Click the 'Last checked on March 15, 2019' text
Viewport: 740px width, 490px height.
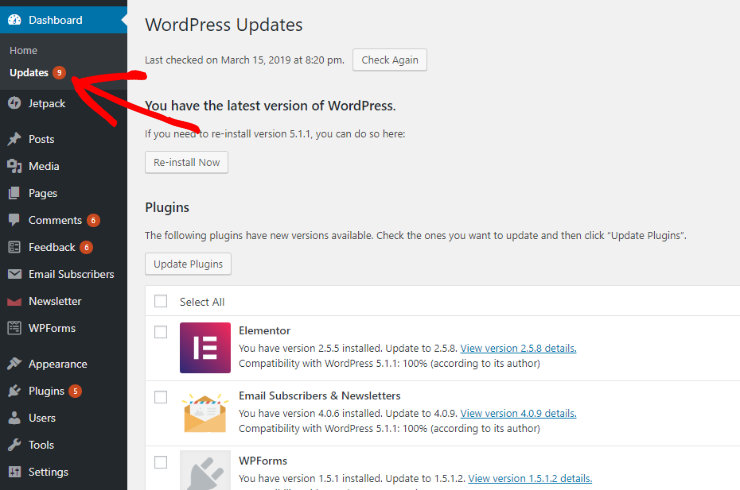pos(244,60)
